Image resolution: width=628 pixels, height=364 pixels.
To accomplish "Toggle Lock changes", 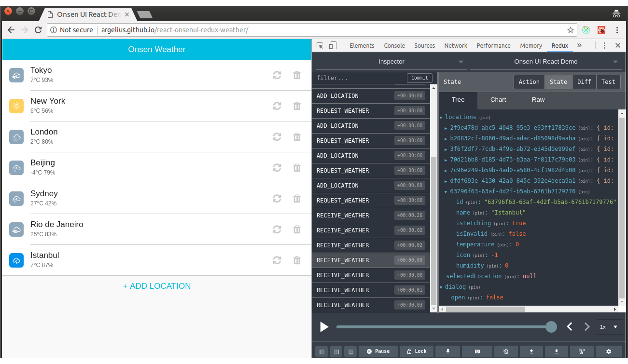I will point(417,351).
